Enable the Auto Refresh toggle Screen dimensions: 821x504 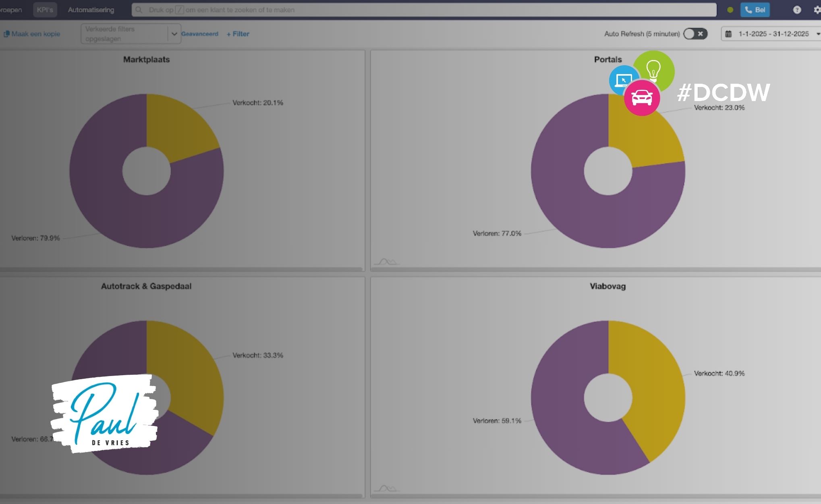click(695, 34)
